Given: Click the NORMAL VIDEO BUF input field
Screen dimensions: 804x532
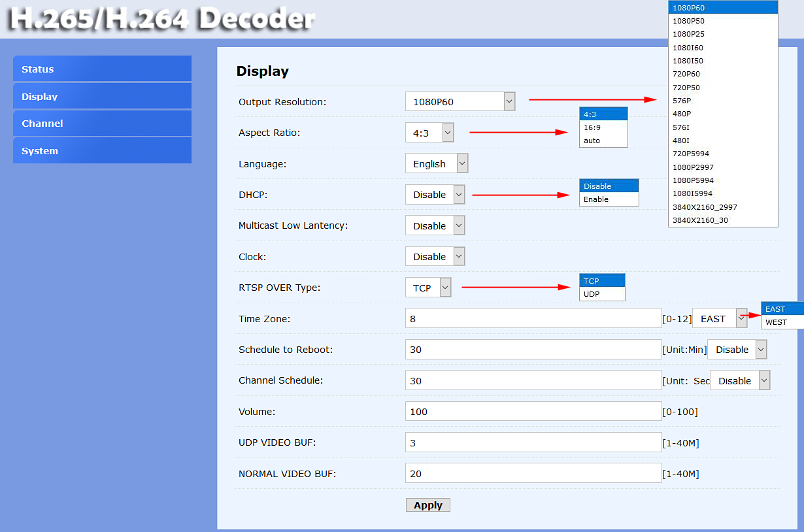Looking at the screenshot, I should [533, 473].
